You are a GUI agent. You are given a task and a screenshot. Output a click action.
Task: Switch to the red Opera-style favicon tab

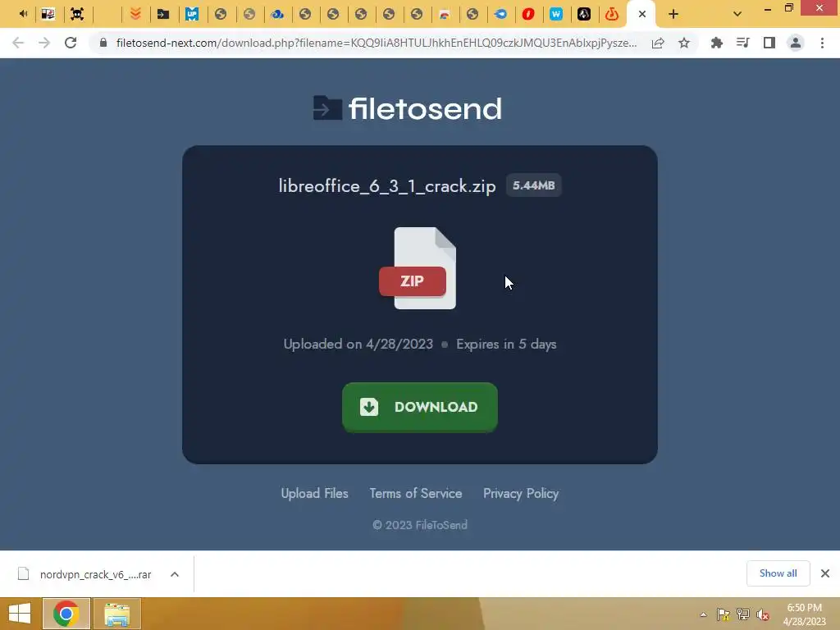pos(528,15)
